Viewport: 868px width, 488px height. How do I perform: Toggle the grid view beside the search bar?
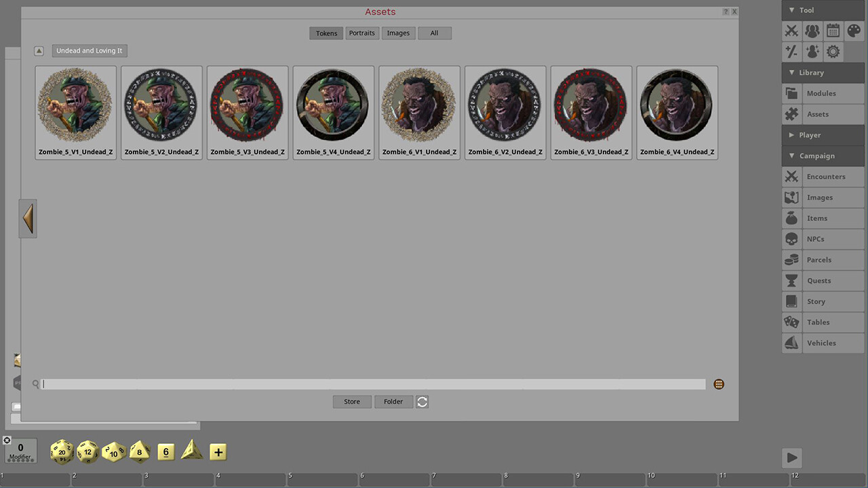(718, 384)
